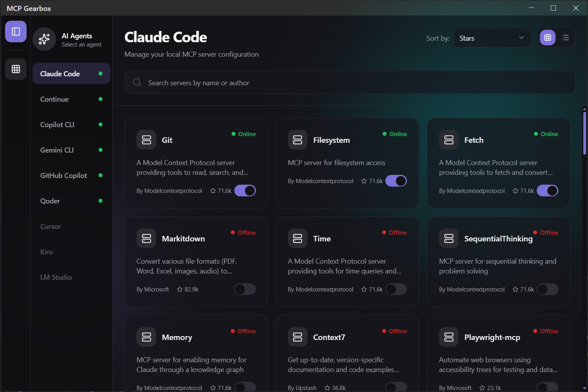Select the Continue agent
This screenshot has width=588, height=392.
point(71,99)
